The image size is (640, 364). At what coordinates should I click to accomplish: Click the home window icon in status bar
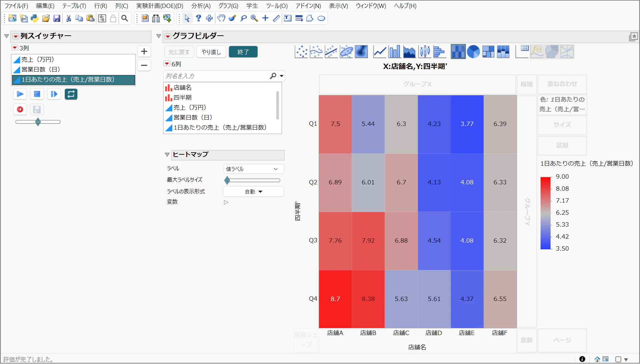point(597,359)
